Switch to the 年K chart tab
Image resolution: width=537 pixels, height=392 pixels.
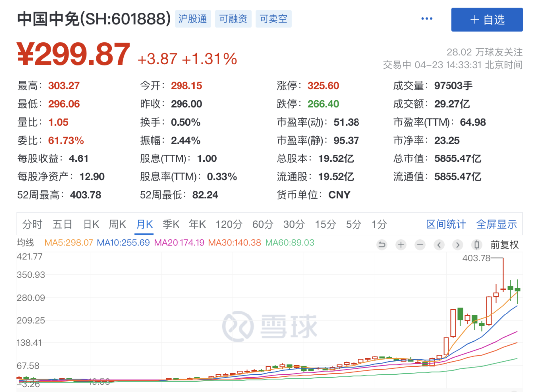point(197,225)
